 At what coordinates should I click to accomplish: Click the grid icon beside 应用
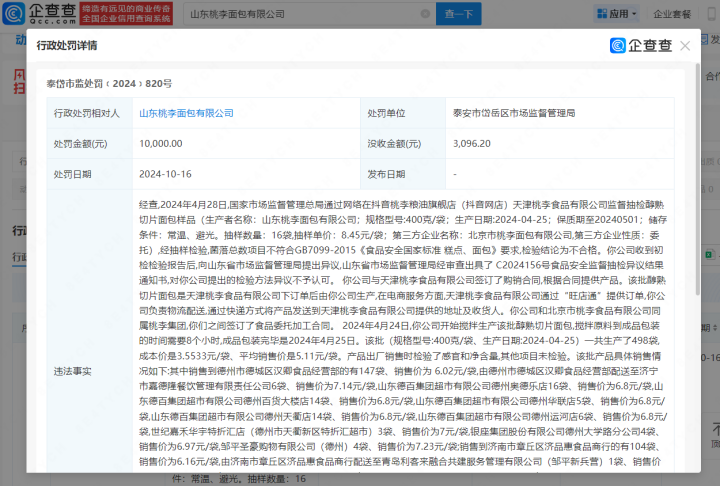602,14
